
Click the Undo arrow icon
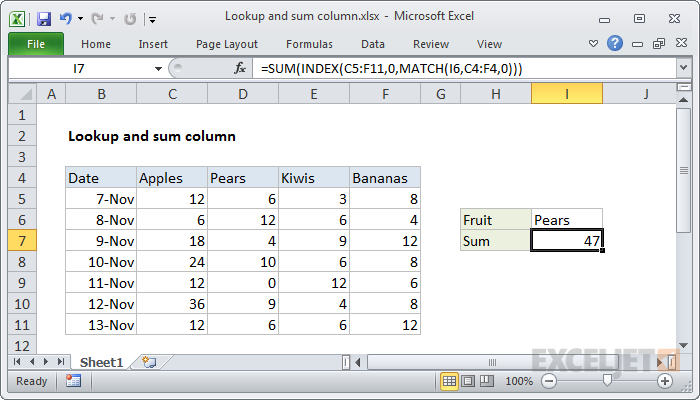pyautogui.click(x=66, y=19)
